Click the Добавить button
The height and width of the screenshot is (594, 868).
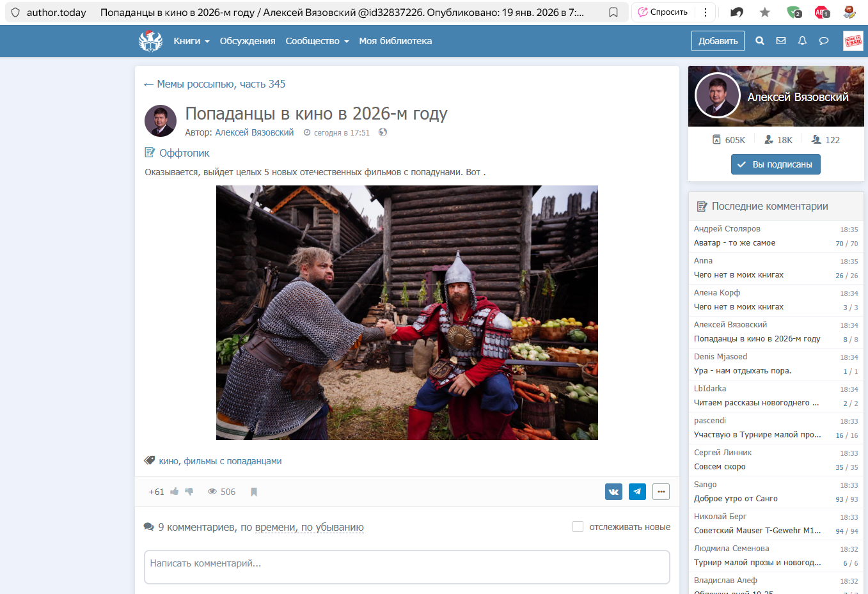point(718,41)
